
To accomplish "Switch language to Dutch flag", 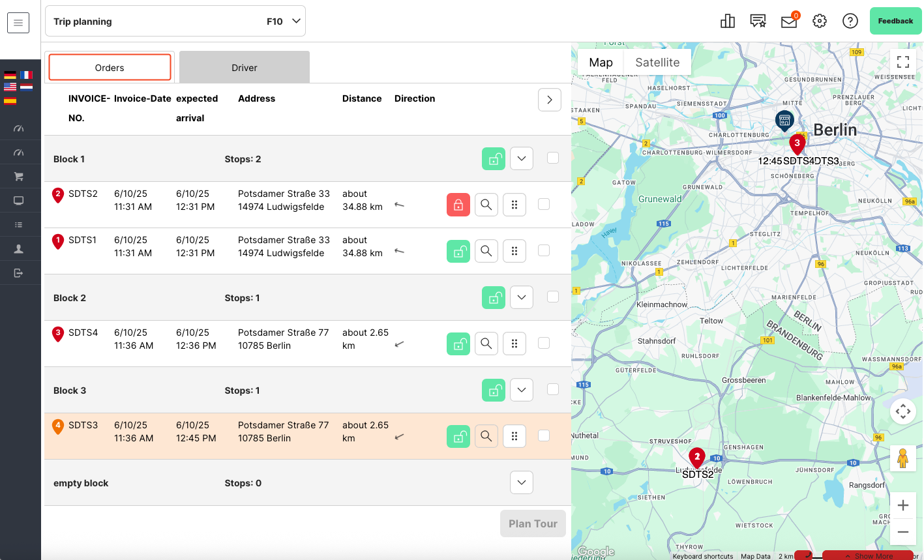I will 26,86.
